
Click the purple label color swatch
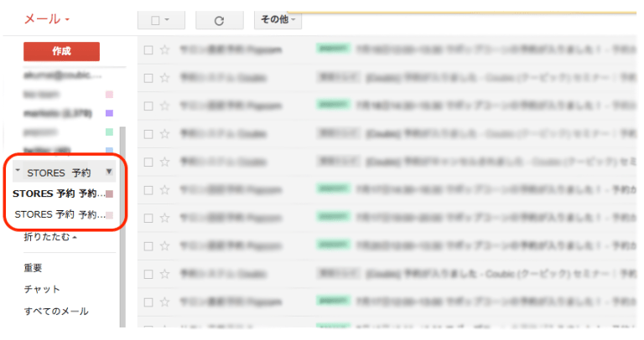[109, 113]
